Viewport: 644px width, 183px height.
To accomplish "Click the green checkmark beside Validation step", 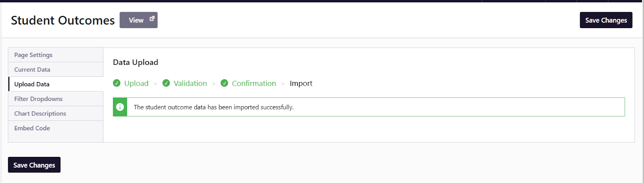I will [x=166, y=83].
